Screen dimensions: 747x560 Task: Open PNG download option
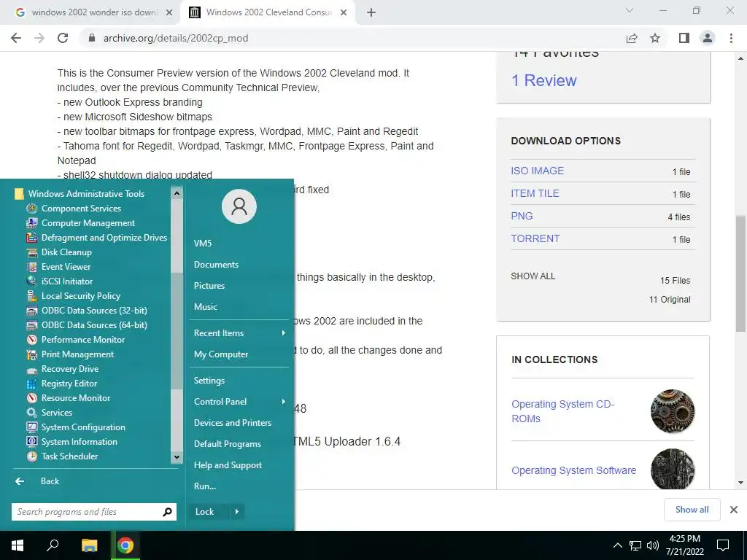tap(522, 216)
